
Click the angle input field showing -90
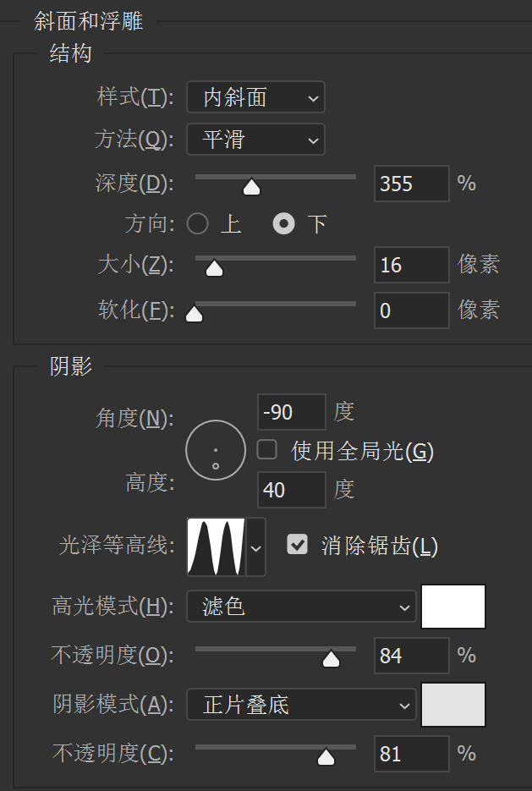point(291,413)
